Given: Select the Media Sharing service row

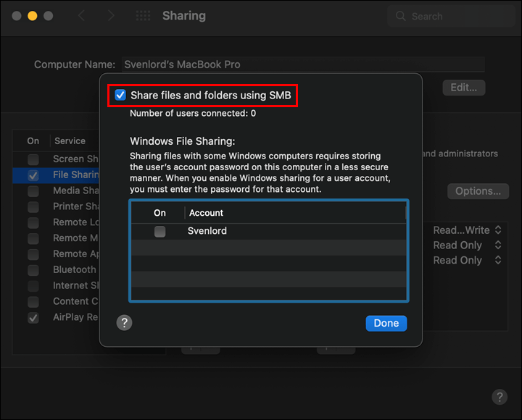Looking at the screenshot, I should pos(57,190).
